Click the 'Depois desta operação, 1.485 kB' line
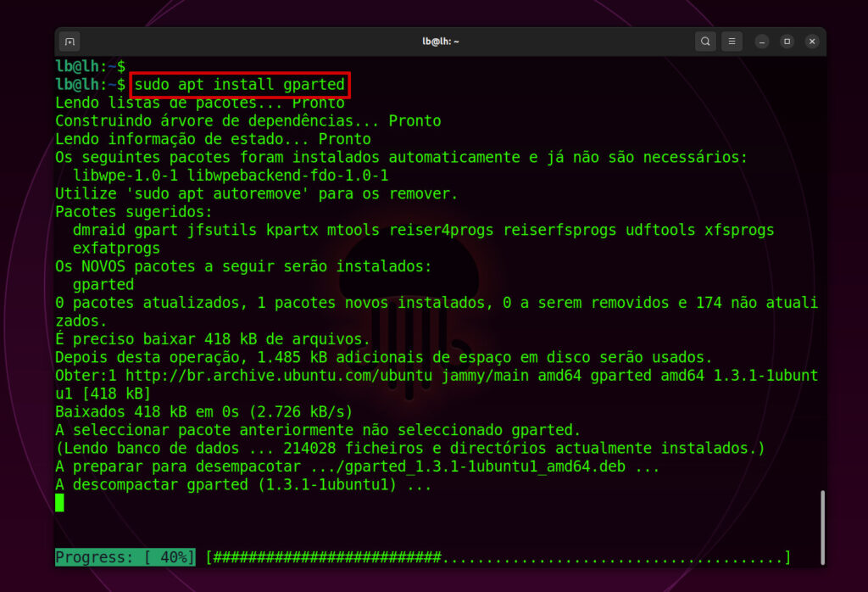 click(384, 358)
